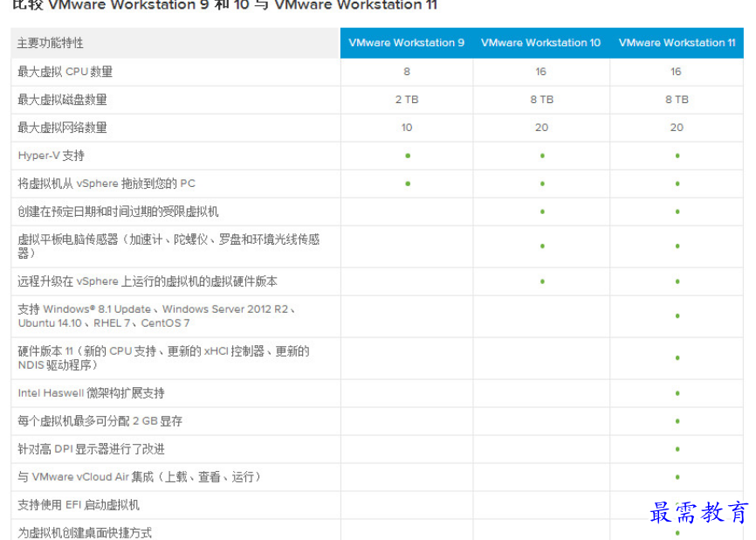Viewport: 756px width, 540px height.
Task: Click the CPU count 8 under Workstation 9
Action: (x=407, y=72)
